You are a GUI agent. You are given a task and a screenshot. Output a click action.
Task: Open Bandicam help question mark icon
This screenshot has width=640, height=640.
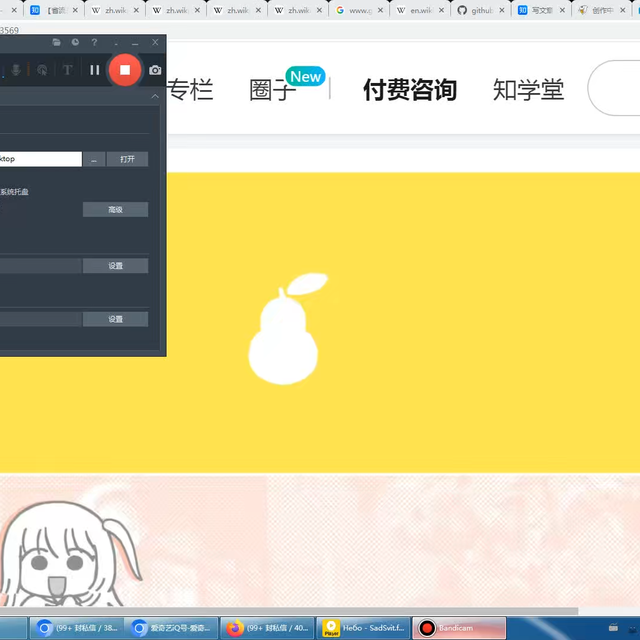coord(94,43)
